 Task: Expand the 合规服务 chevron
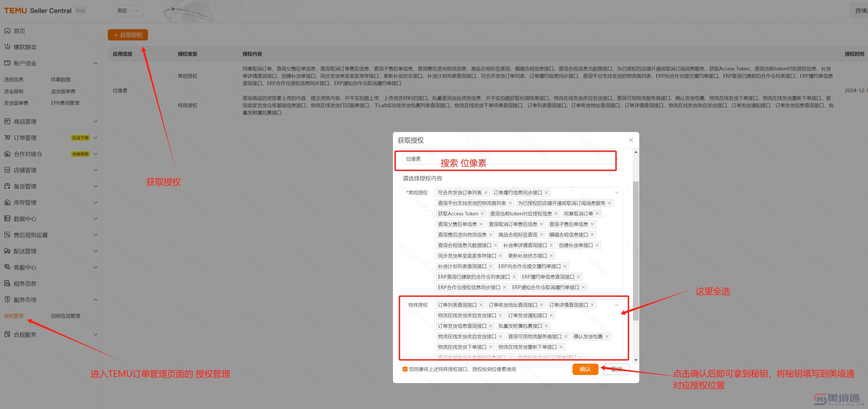tap(95, 334)
